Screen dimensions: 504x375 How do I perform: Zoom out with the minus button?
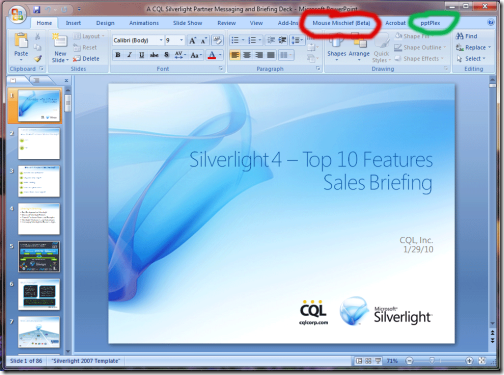pos(409,361)
